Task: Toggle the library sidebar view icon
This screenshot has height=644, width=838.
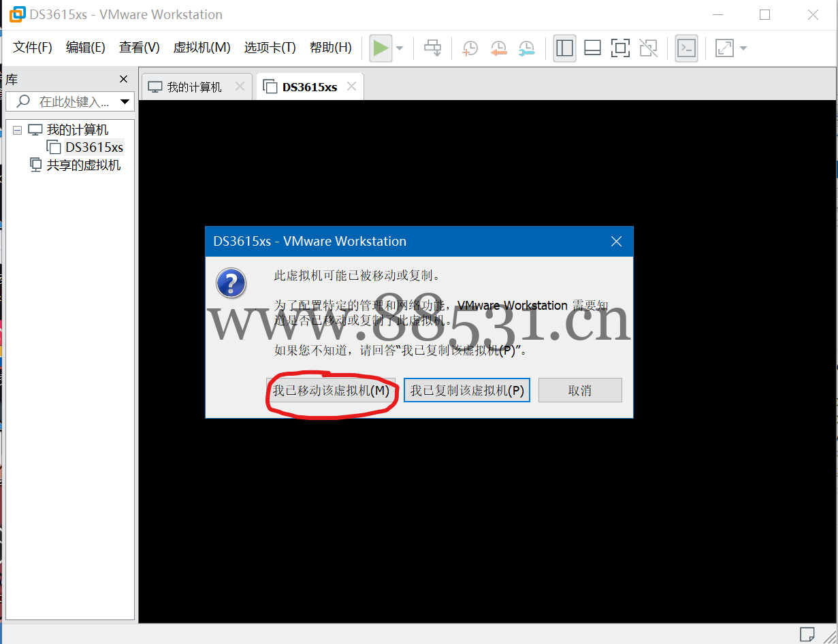Action: [x=564, y=48]
